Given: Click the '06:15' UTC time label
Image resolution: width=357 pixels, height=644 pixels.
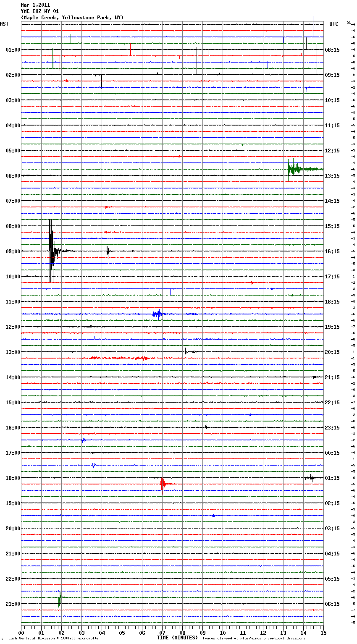Looking at the screenshot, I should (x=332, y=604).
